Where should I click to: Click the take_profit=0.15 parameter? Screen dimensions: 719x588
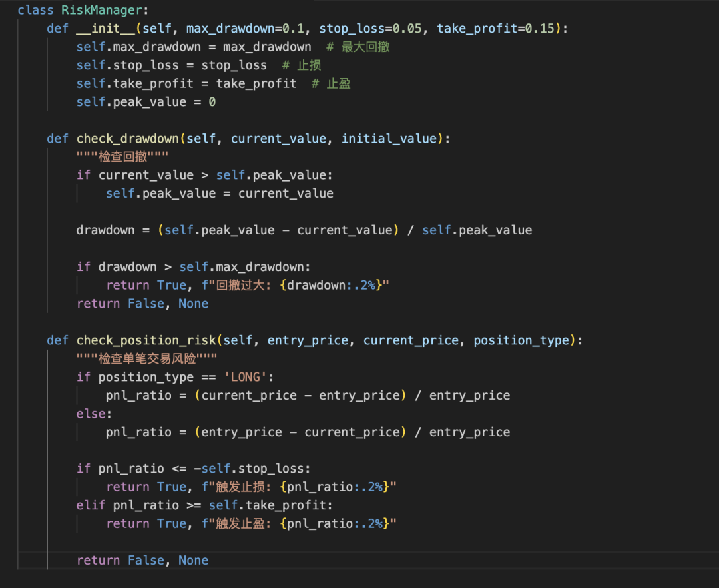tap(496, 29)
